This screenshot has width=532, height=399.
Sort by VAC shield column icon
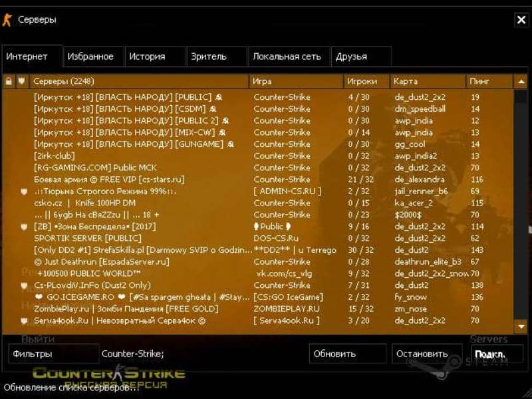click(22, 81)
